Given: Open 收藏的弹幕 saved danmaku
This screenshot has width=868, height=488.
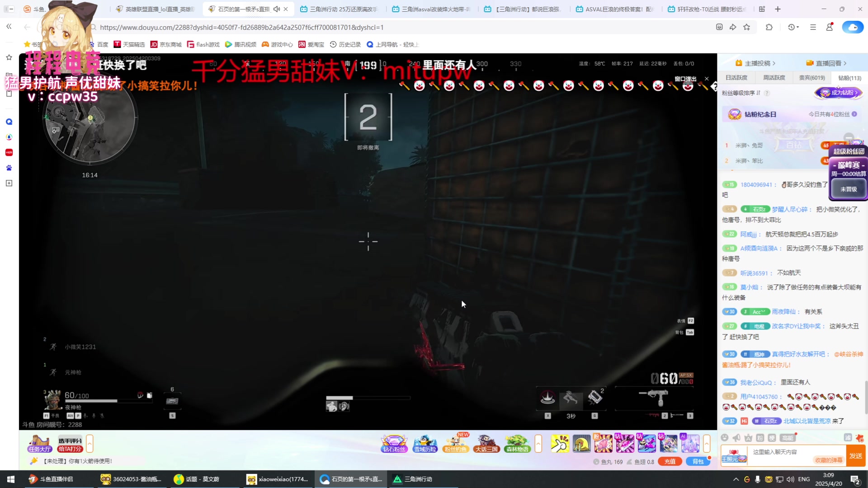Looking at the screenshot, I should point(829,460).
